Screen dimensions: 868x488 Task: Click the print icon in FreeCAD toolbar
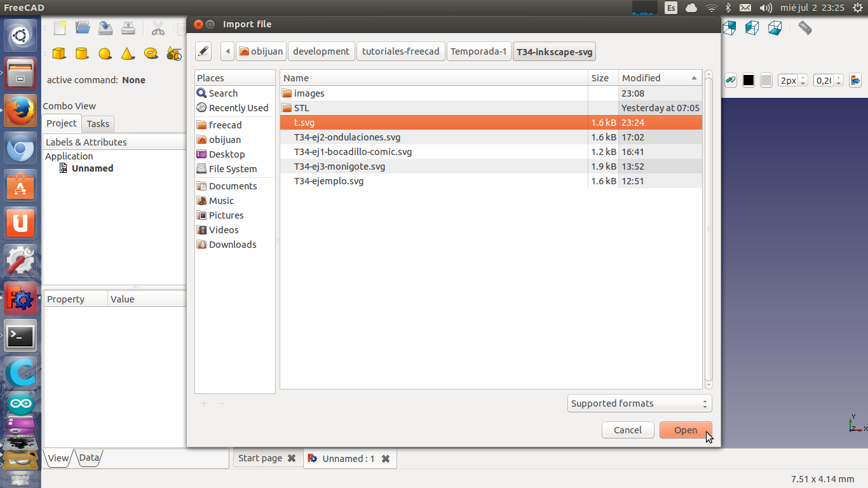click(128, 28)
